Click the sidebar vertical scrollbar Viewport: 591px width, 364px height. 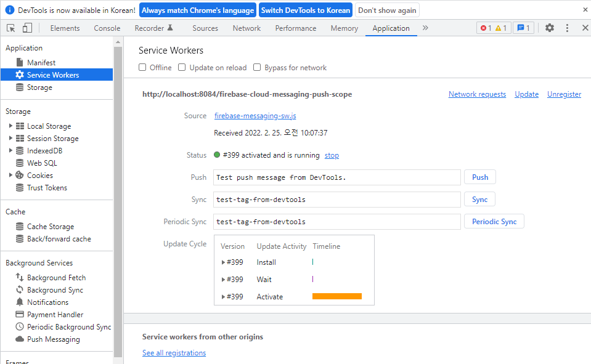pos(118,201)
